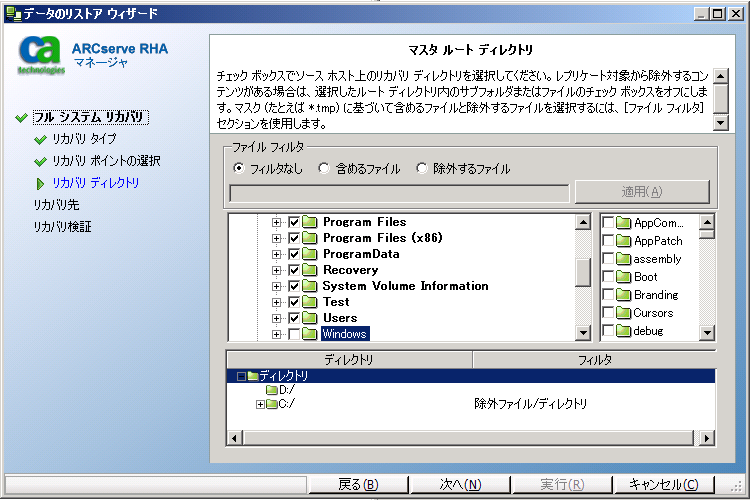
Task: Click the Test folder icon
Action: (x=309, y=302)
